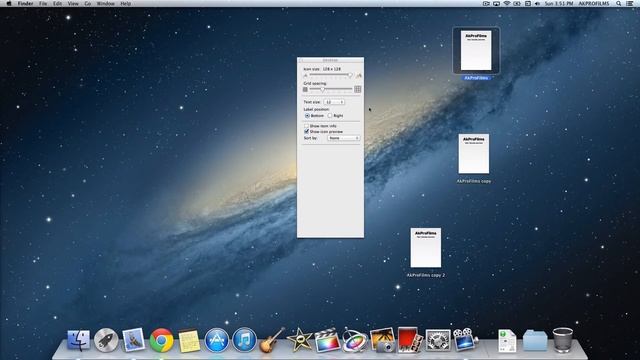Open the Apple menu
Viewport: 640px width, 360px height.
[x=9, y=3]
